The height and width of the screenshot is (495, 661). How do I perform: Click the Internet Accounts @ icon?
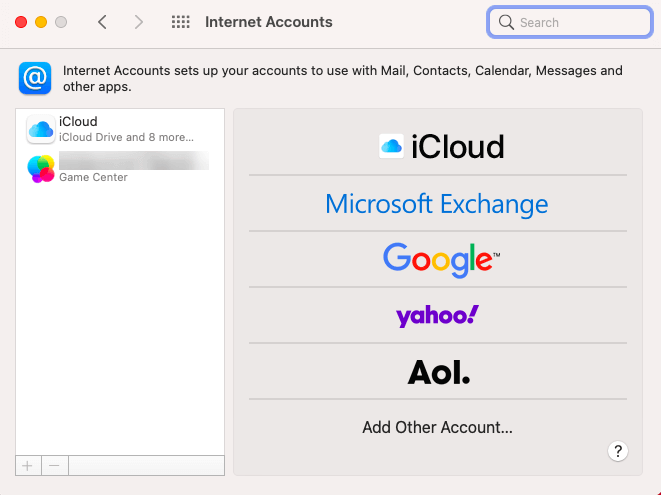pyautogui.click(x=35, y=78)
